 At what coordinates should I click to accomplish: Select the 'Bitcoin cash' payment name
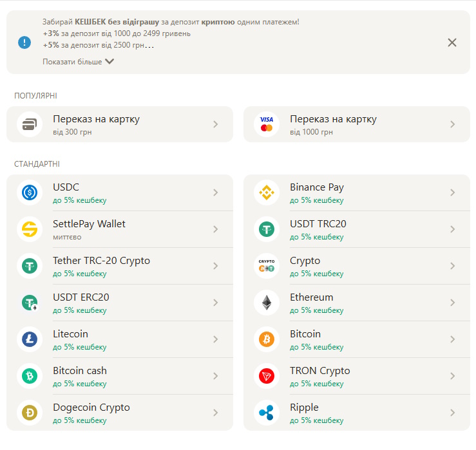pos(80,371)
